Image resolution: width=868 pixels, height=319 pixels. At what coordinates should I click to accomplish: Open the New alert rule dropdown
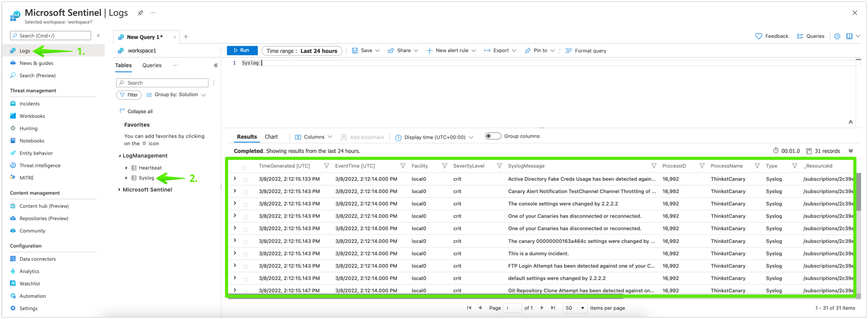(x=451, y=51)
